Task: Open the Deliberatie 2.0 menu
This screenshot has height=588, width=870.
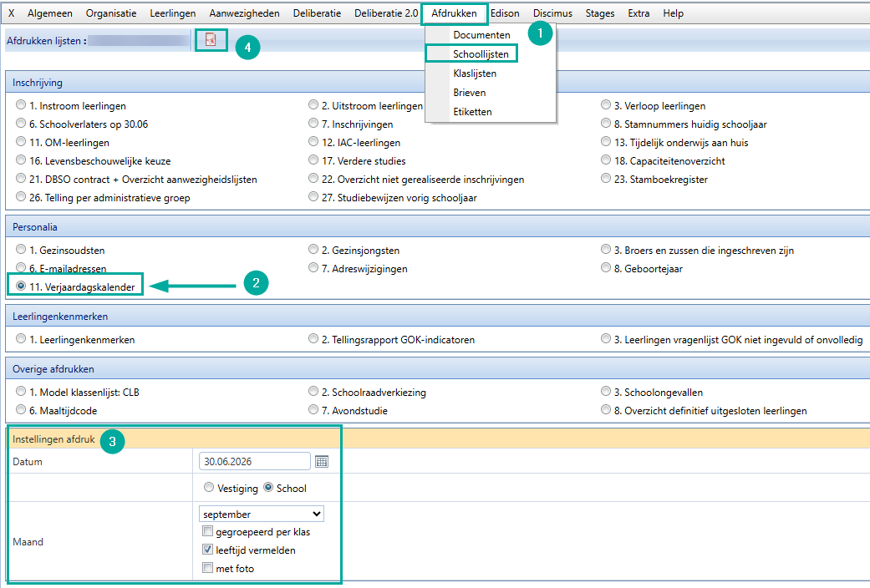Action: tap(386, 13)
